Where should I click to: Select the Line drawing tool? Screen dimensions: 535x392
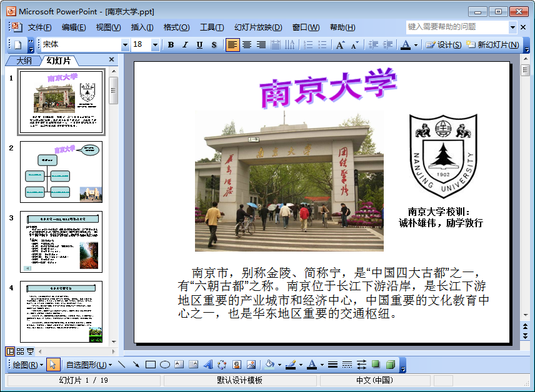point(122,365)
